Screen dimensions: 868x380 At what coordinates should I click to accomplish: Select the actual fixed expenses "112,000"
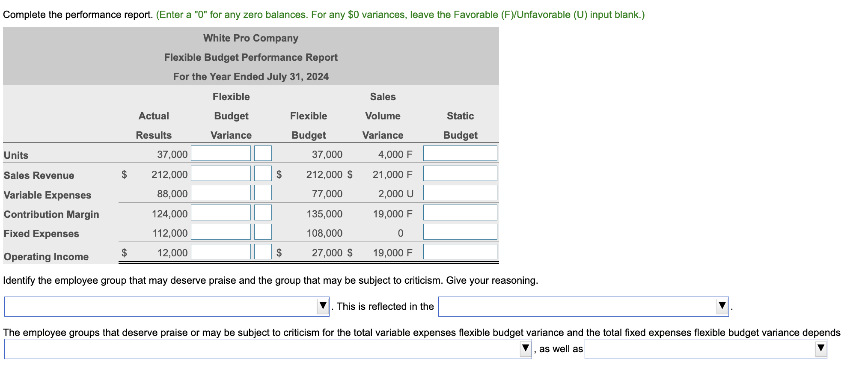click(170, 233)
